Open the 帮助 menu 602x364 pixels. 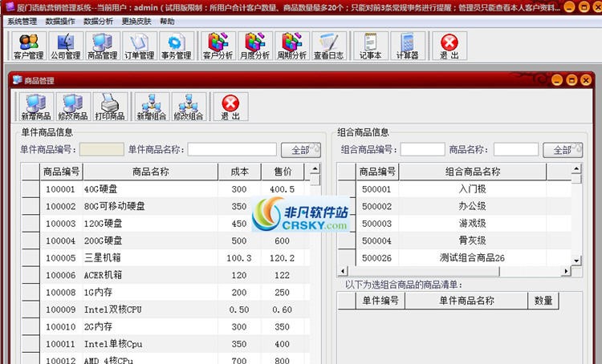point(167,22)
